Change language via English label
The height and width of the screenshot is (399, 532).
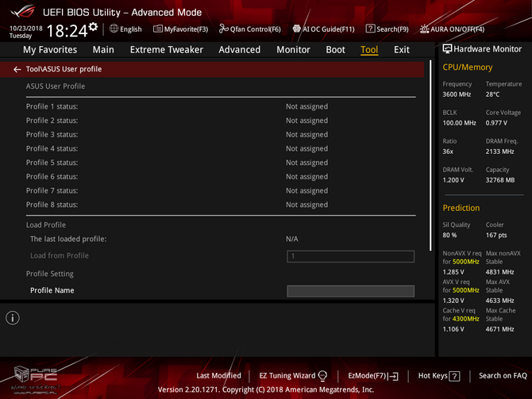coord(131,29)
